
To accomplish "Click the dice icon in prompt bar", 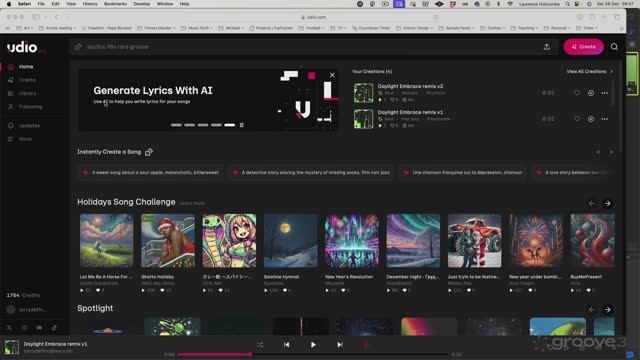I will (x=78, y=47).
